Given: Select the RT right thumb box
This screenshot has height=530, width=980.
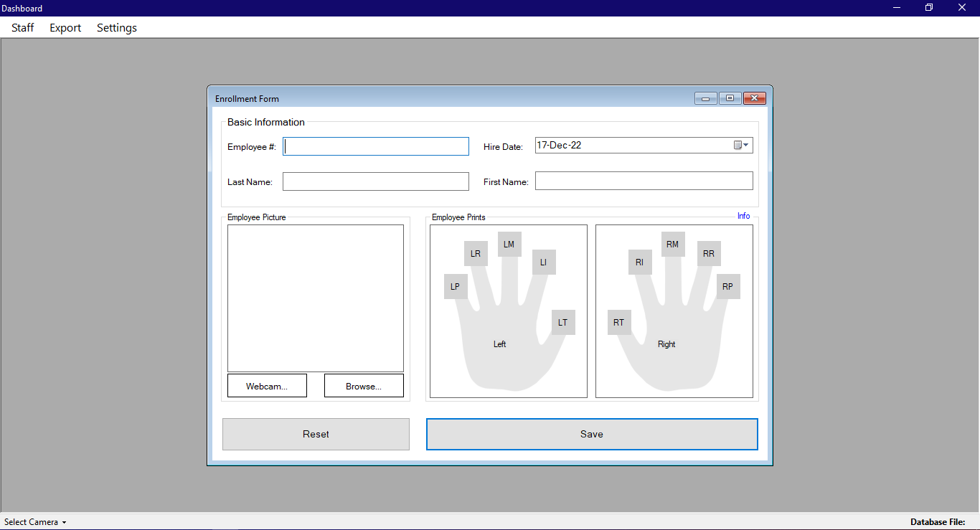Looking at the screenshot, I should (619, 323).
